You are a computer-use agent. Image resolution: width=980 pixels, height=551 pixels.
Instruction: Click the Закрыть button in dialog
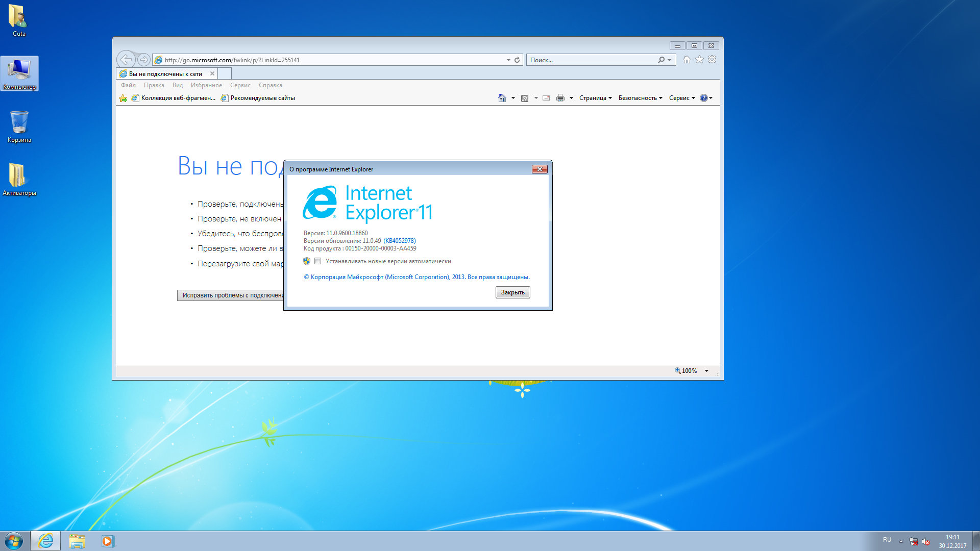[512, 292]
